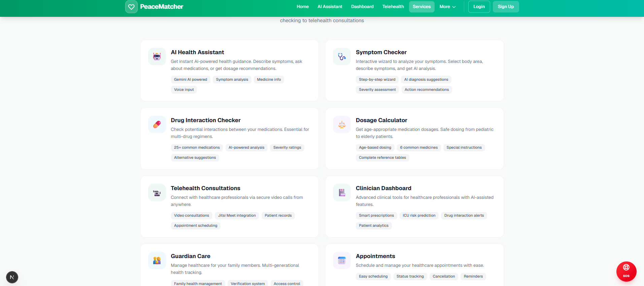Click the 'ICU risk prediction' tag

(x=419, y=216)
